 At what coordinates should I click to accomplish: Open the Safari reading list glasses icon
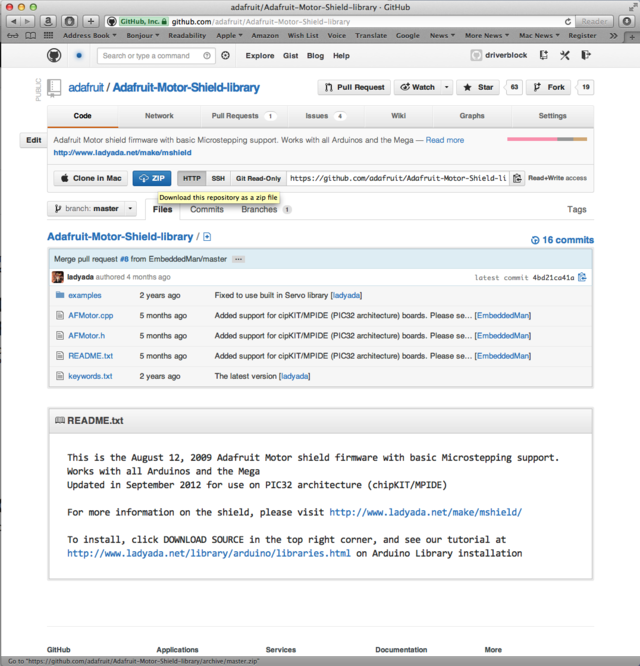[x=13, y=35]
